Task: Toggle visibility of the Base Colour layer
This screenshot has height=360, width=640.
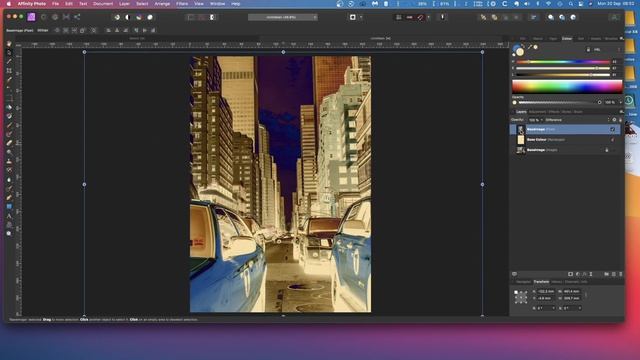Action: (x=613, y=140)
